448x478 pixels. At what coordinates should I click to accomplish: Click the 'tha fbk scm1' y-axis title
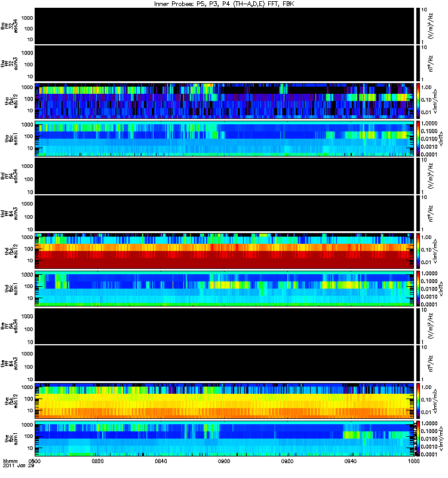tap(11, 139)
